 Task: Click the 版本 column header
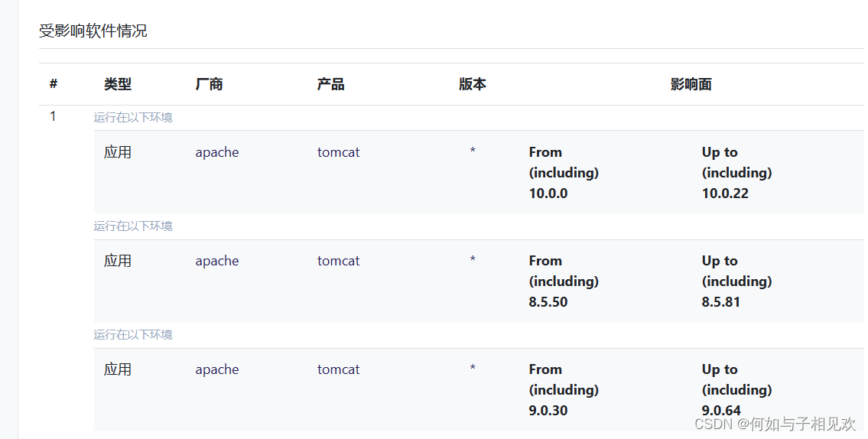[x=472, y=84]
